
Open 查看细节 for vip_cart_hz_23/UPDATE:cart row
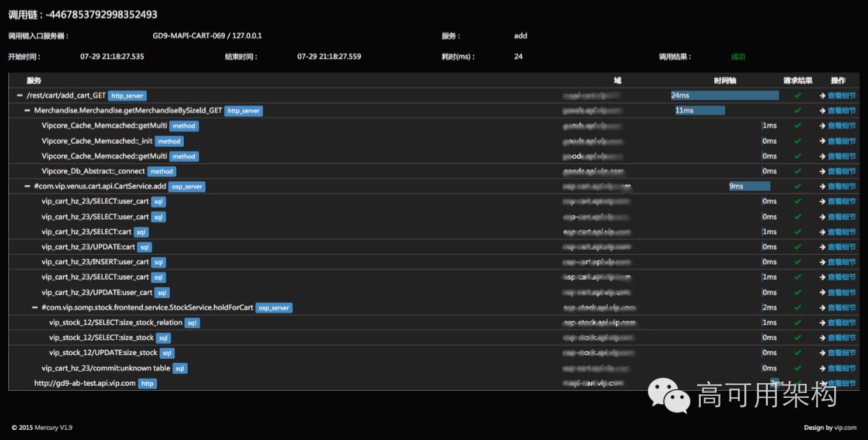[x=842, y=247]
